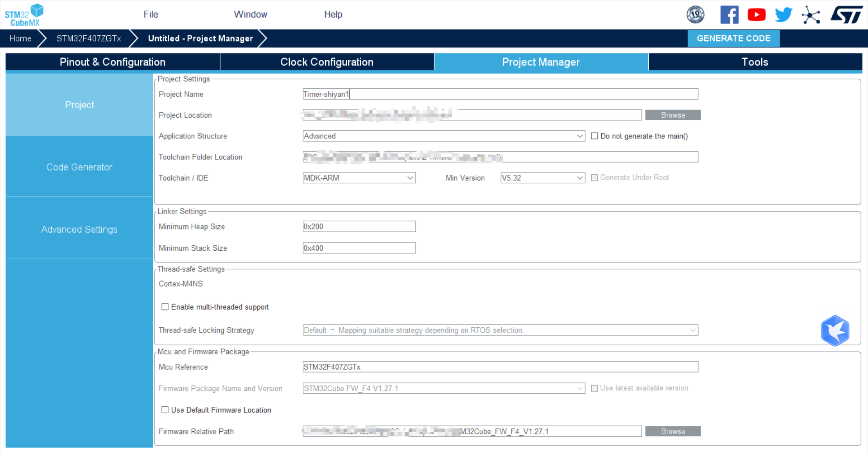Viewport: 868px width, 453px height.
Task: Click the Cortex-M4NS label
Action: (181, 284)
